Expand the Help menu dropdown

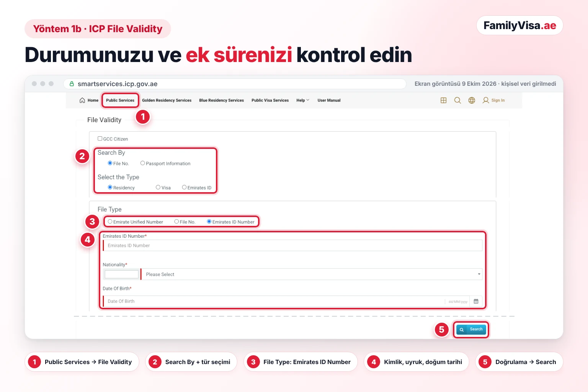pyautogui.click(x=303, y=100)
